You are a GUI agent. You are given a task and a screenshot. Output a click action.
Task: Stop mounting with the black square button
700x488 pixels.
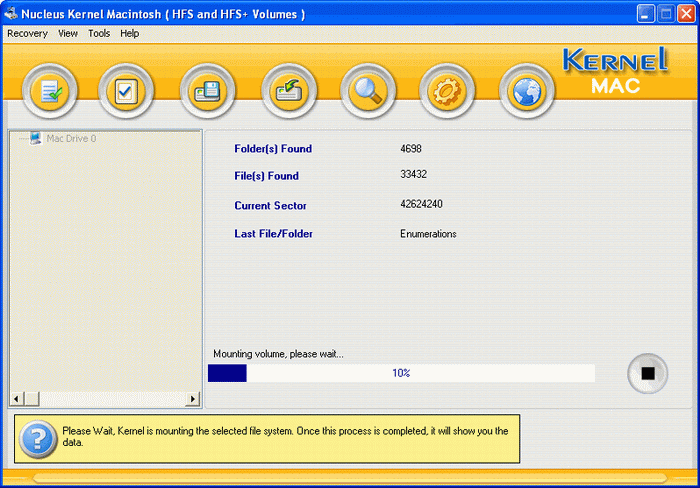[x=648, y=373]
